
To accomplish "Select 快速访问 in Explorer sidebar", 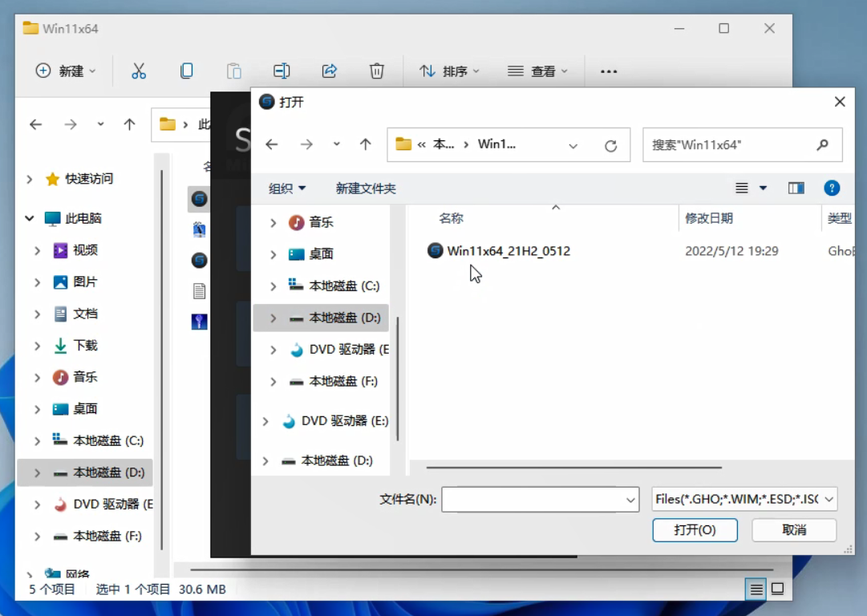I will pyautogui.click(x=88, y=179).
